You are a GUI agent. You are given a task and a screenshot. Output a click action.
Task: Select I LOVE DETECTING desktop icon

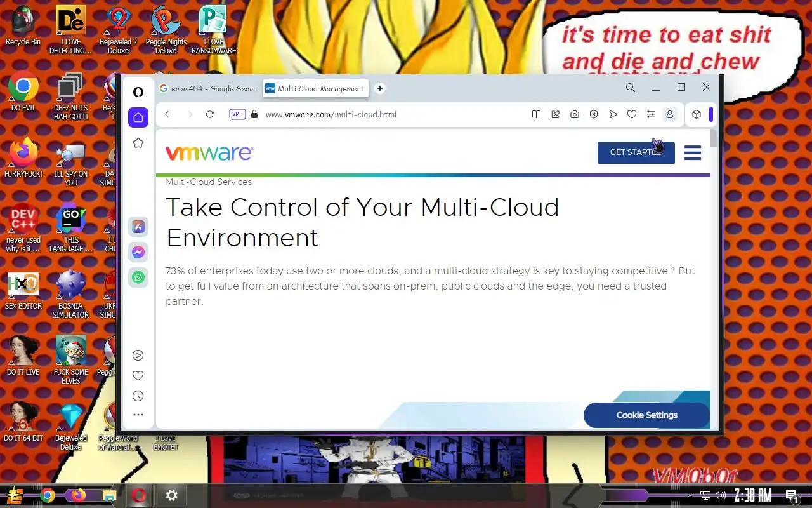tap(70, 30)
